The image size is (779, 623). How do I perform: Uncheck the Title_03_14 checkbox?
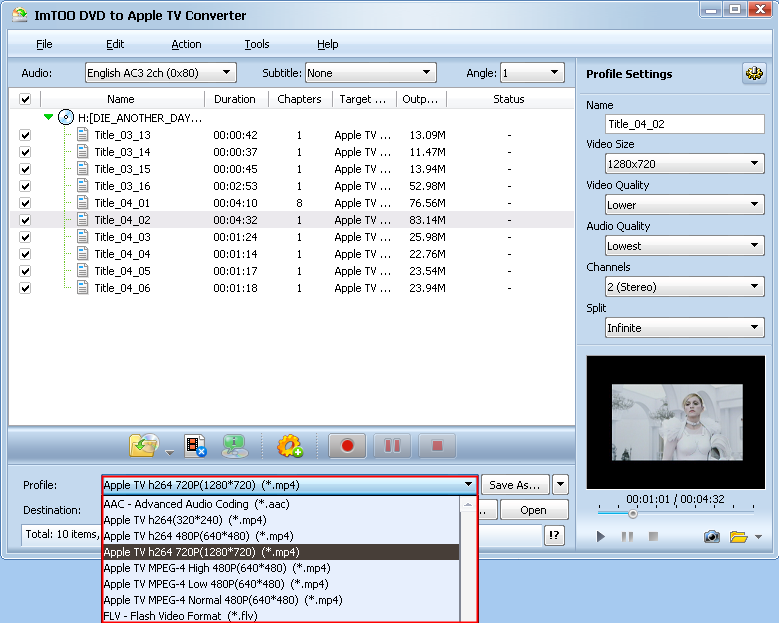(25, 152)
